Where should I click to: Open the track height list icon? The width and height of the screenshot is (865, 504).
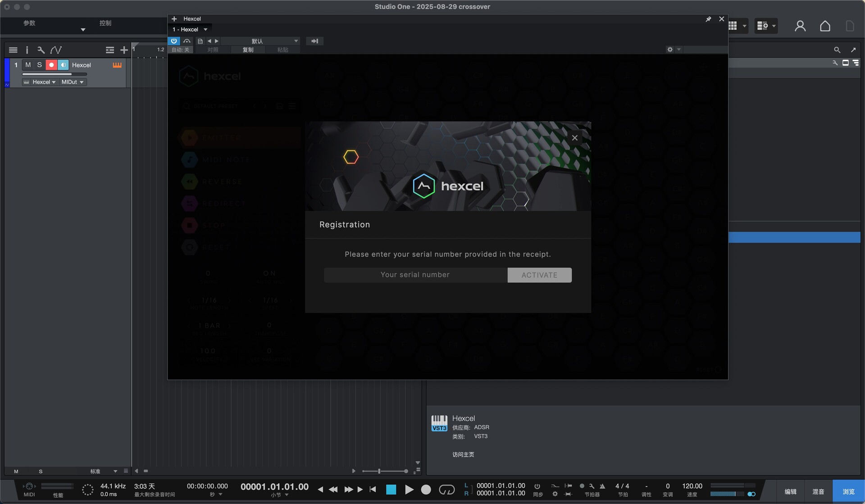[x=110, y=50]
